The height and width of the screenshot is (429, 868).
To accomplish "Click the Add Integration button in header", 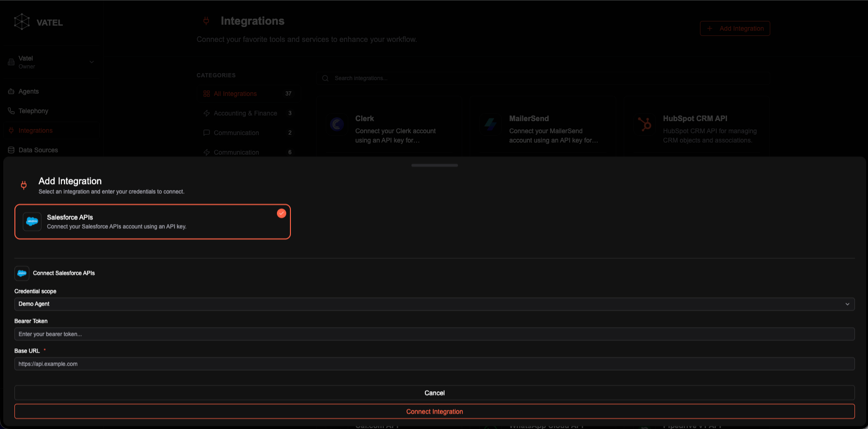I will coord(735,28).
